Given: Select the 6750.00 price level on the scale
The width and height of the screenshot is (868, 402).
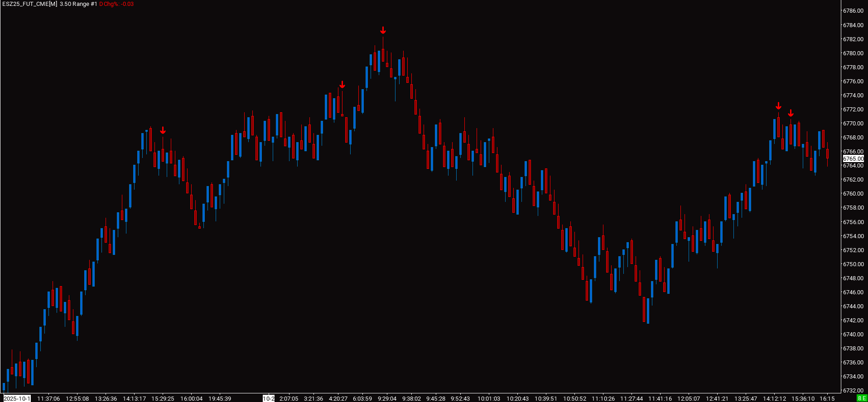Looking at the screenshot, I should click(x=853, y=264).
